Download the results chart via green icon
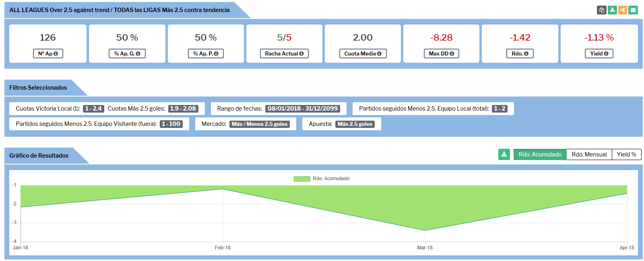Viewport: 644px width, 261px height. [504, 154]
